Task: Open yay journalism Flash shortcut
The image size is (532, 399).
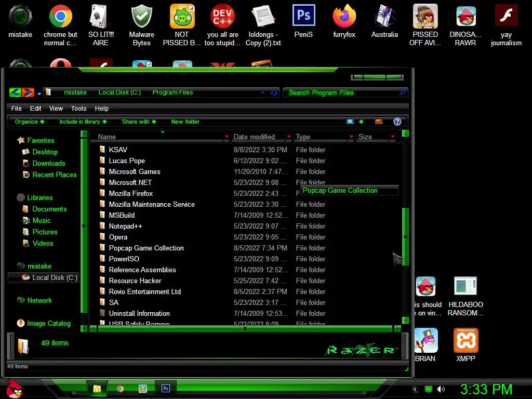Action: coord(506,25)
